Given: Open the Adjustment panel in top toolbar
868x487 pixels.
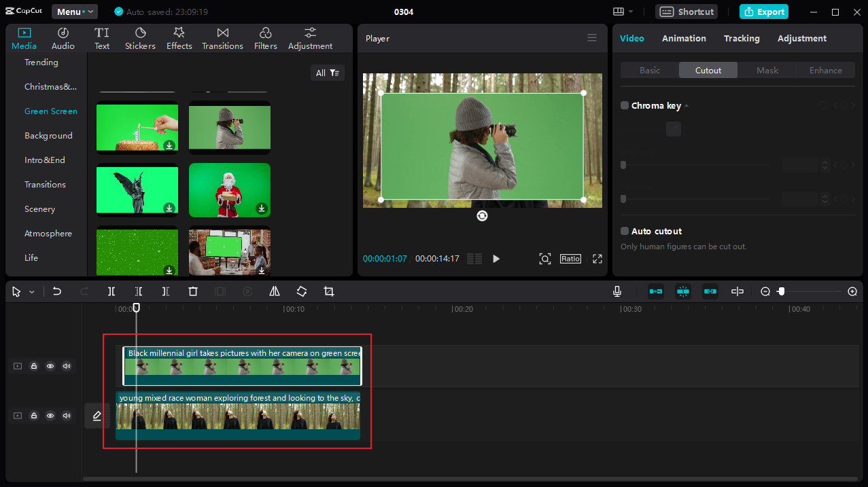Looking at the screenshot, I should pos(310,39).
